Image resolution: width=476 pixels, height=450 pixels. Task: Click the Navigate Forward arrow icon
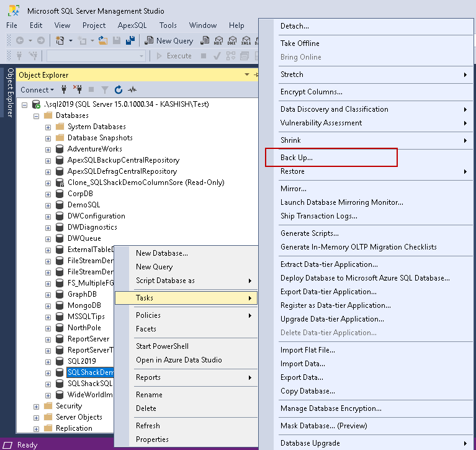pyautogui.click(x=41, y=41)
